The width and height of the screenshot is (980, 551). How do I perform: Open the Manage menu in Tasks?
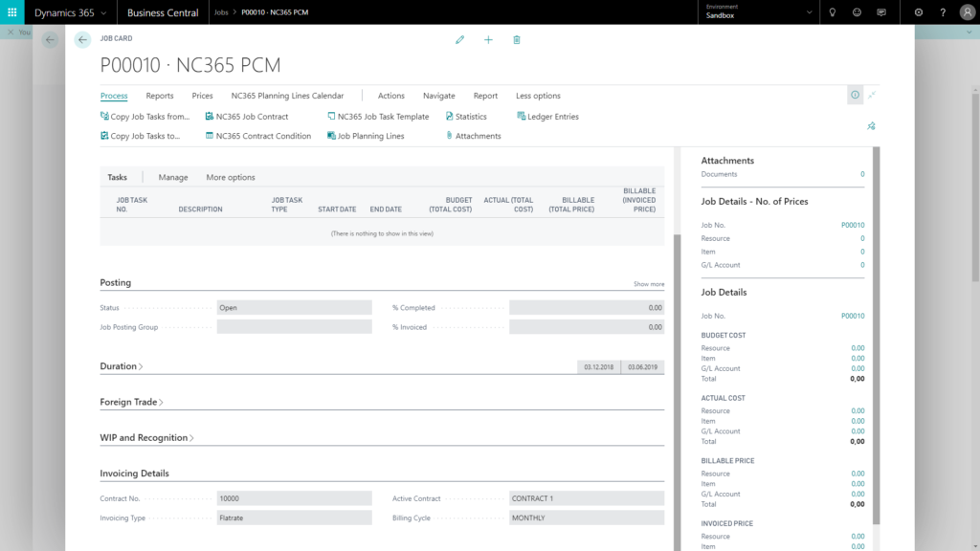(173, 177)
